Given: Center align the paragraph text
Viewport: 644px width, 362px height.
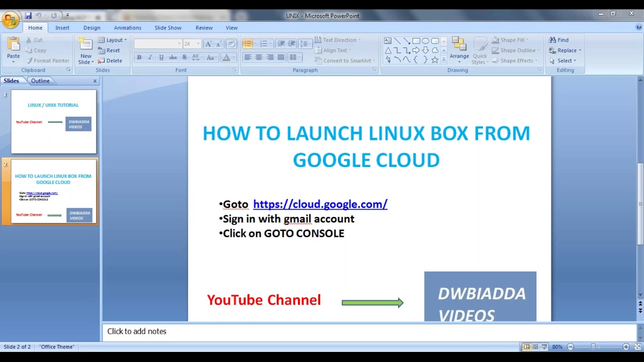Looking at the screenshot, I should click(259, 57).
